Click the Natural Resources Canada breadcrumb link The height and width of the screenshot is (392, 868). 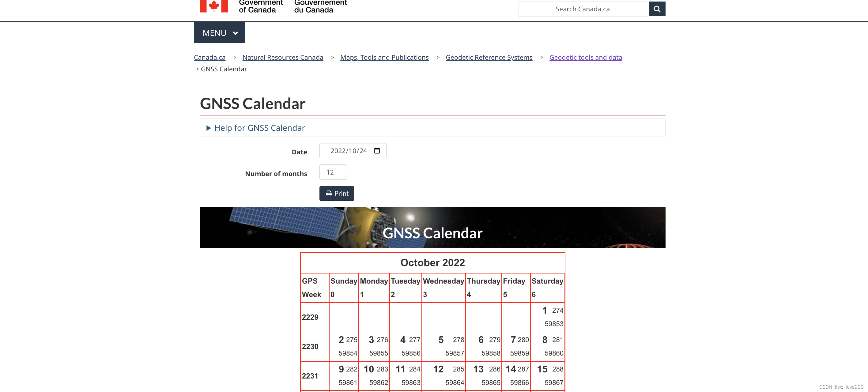[x=283, y=57]
